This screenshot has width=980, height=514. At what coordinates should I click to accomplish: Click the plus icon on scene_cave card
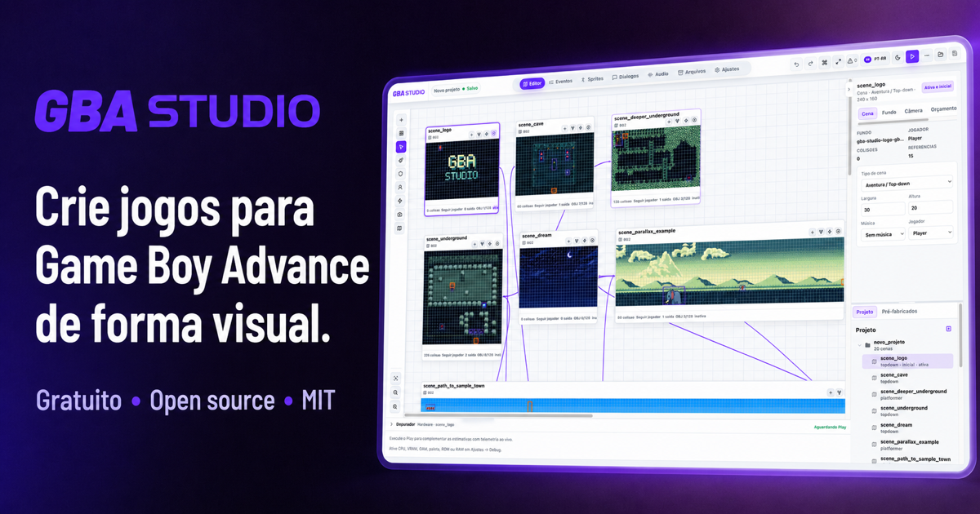point(564,128)
